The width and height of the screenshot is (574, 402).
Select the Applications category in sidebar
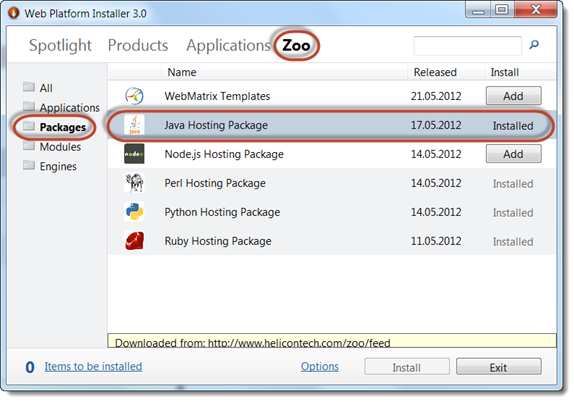70,108
